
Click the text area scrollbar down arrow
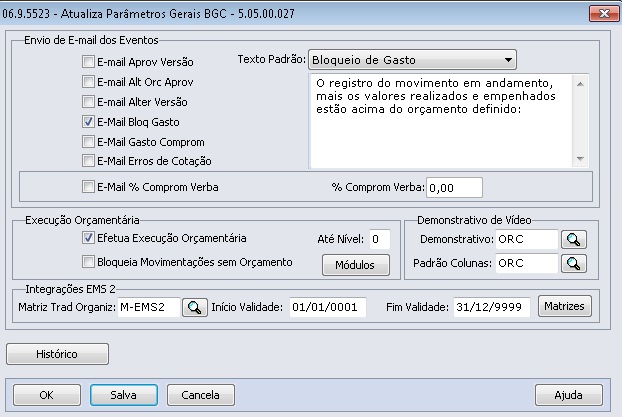tap(580, 159)
